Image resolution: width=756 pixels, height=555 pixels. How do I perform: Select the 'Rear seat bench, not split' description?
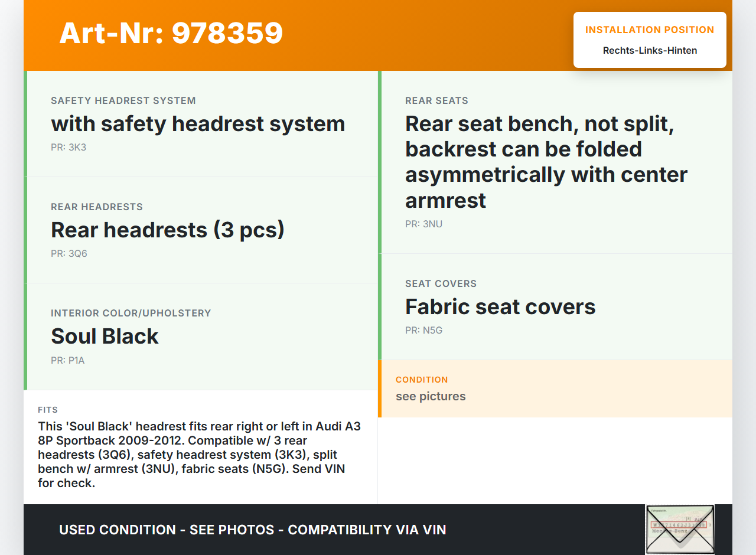[546, 162]
